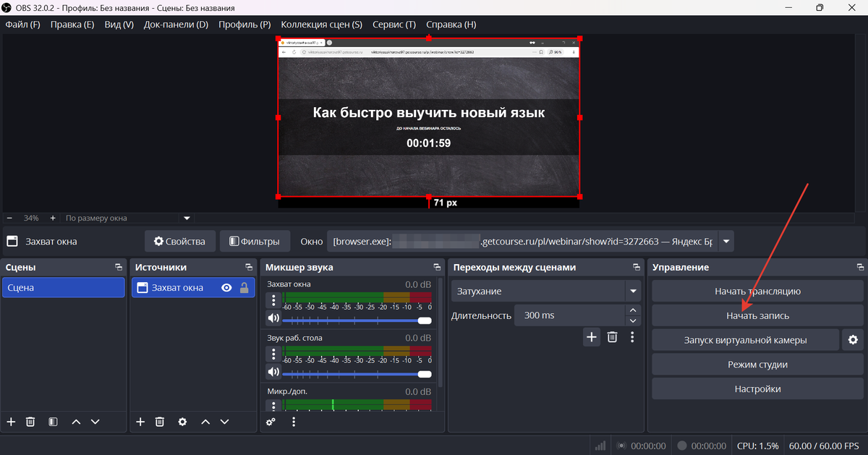This screenshot has width=868, height=455.
Task: Click the Настройки button
Action: coord(757,388)
